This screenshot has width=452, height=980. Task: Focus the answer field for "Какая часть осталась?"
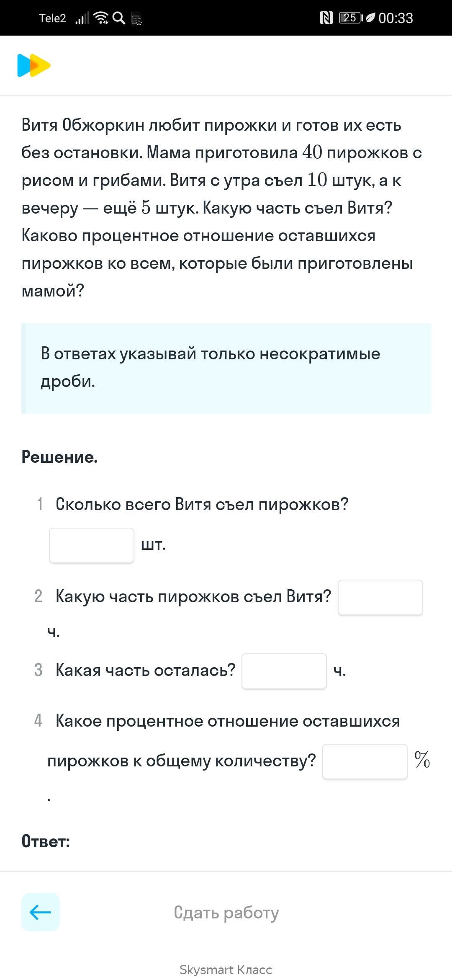[284, 671]
